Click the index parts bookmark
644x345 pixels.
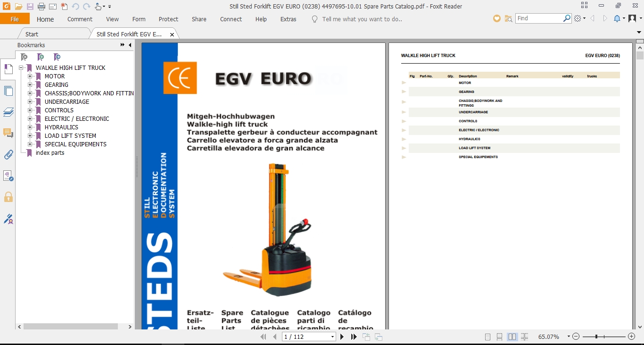[x=50, y=153]
